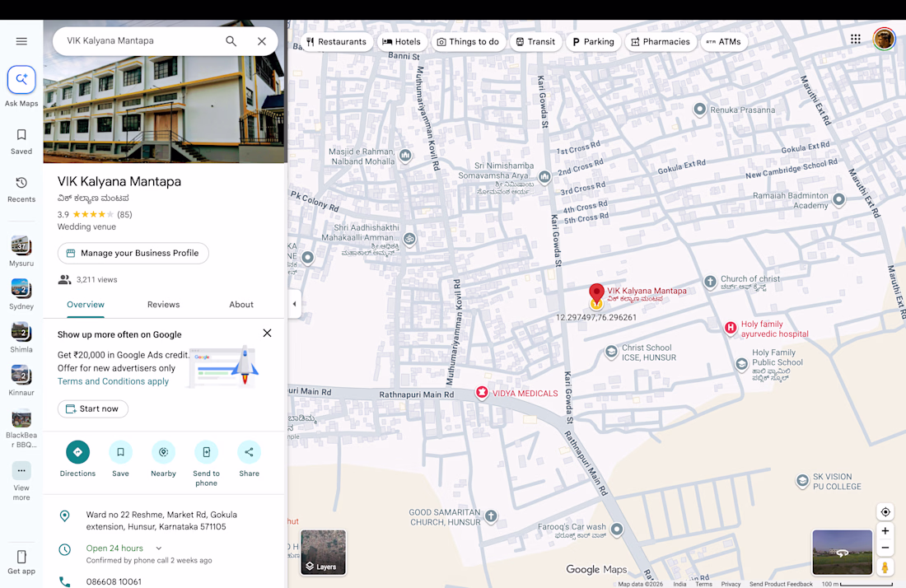Open the Terms footer link
The height and width of the screenshot is (588, 906).
[x=703, y=584]
